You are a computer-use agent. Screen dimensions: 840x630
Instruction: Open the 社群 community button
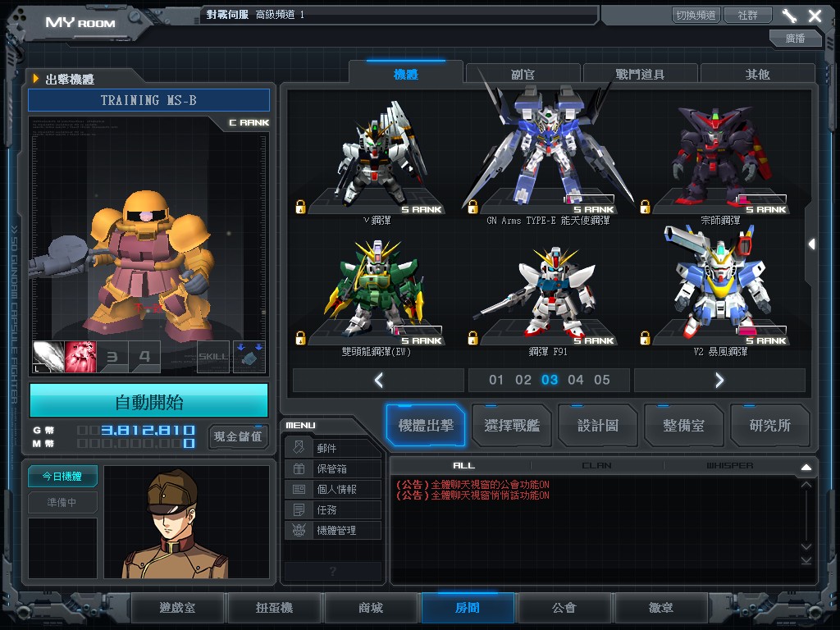(748, 15)
